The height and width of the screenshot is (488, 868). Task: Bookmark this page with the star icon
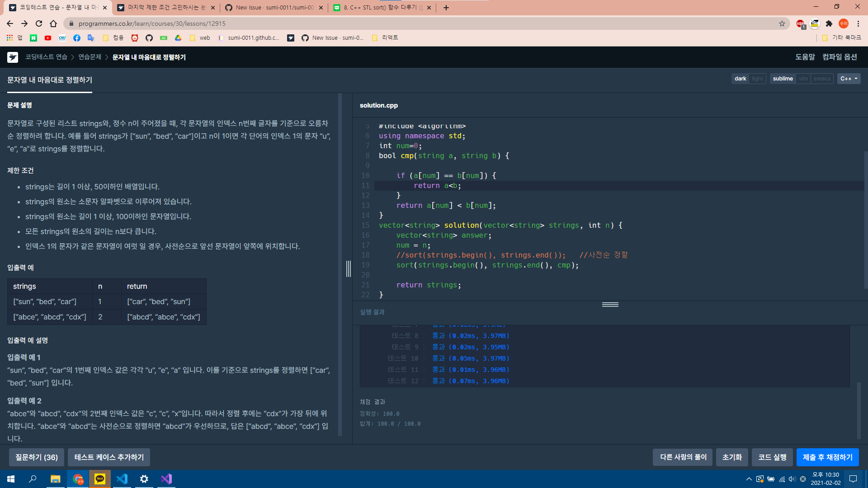click(x=782, y=23)
